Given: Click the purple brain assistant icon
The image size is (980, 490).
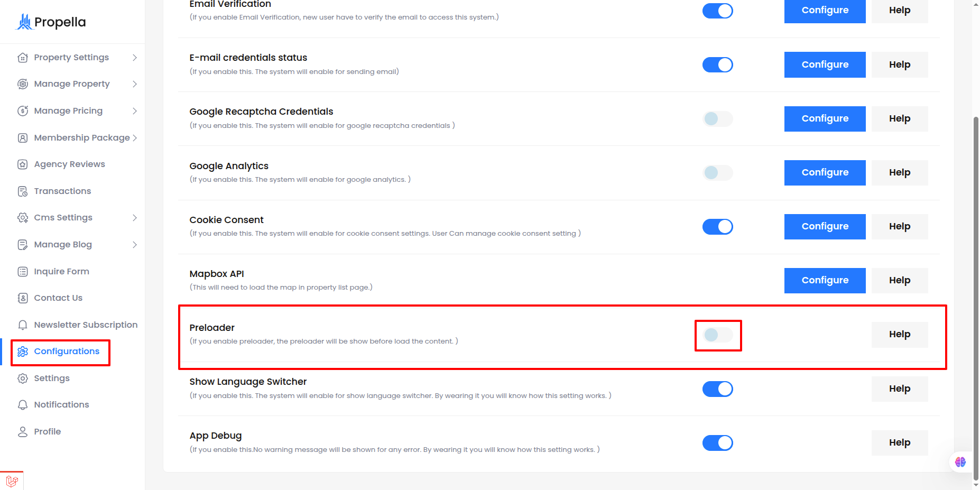Looking at the screenshot, I should tap(960, 462).
